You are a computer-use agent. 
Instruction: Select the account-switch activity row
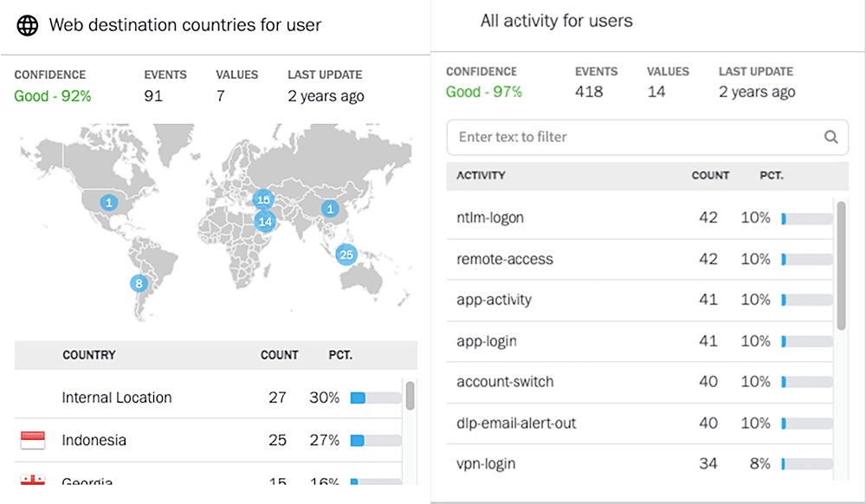(640, 383)
